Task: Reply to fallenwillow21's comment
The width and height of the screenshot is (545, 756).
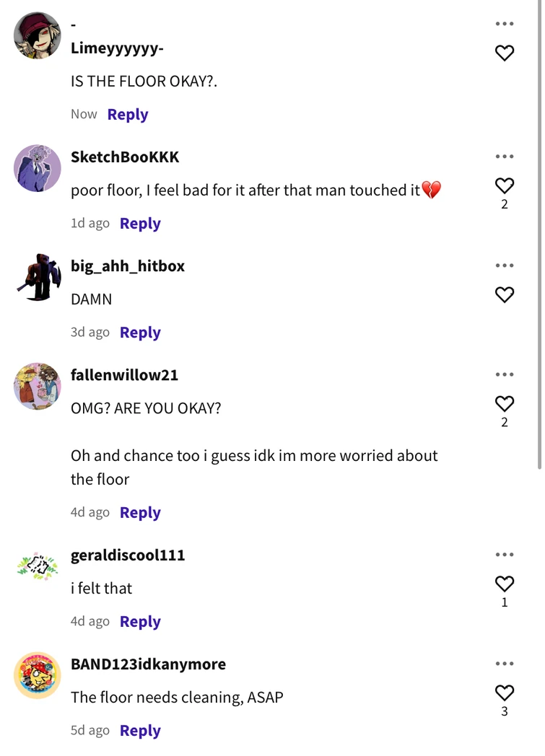Action: coord(140,513)
